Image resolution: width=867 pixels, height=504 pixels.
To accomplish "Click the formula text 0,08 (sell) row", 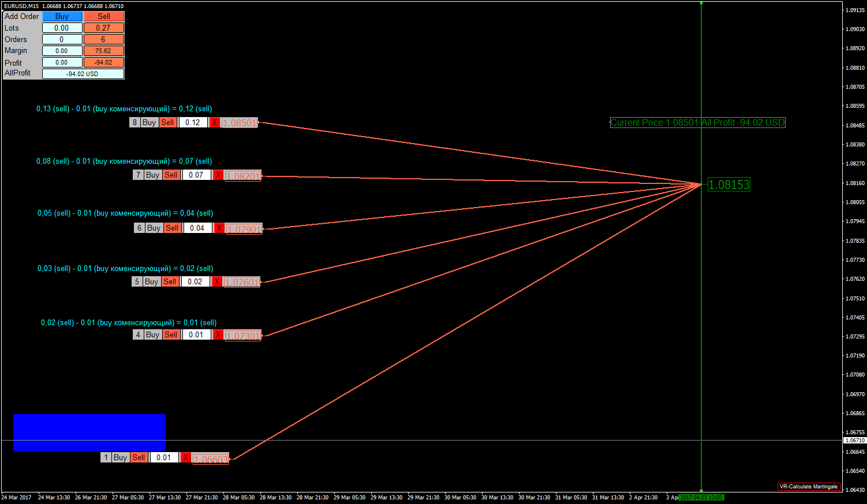I will (124, 161).
